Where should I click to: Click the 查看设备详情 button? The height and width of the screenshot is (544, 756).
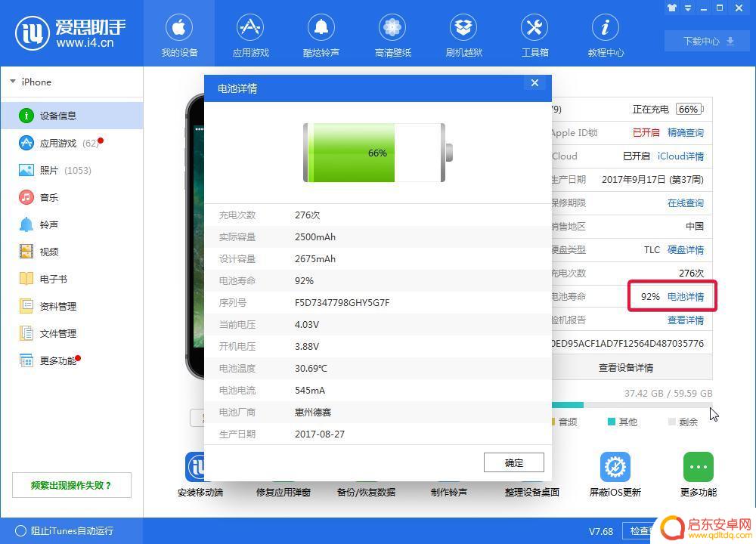(x=631, y=368)
